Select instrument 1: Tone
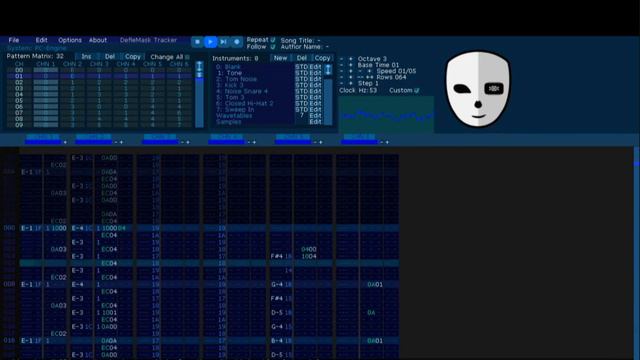 coord(229,73)
